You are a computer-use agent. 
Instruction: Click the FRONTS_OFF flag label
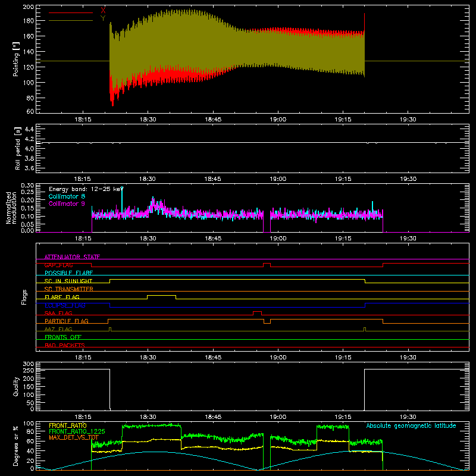point(63,337)
